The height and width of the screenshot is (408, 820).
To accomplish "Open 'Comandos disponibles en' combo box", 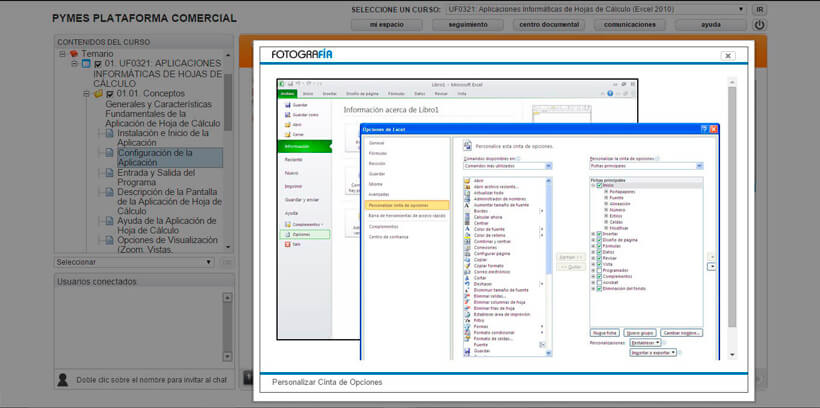I will (507, 166).
